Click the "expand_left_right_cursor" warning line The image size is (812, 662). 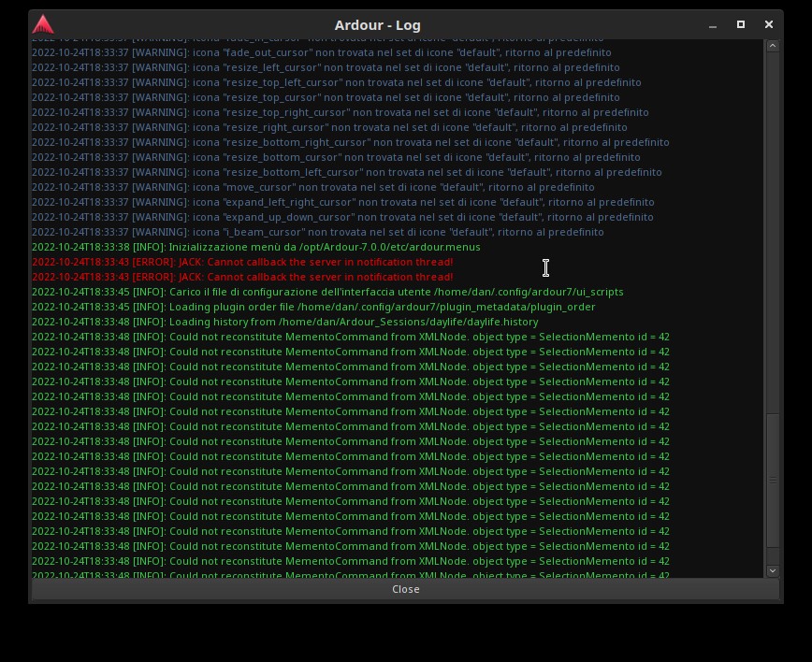[342, 202]
